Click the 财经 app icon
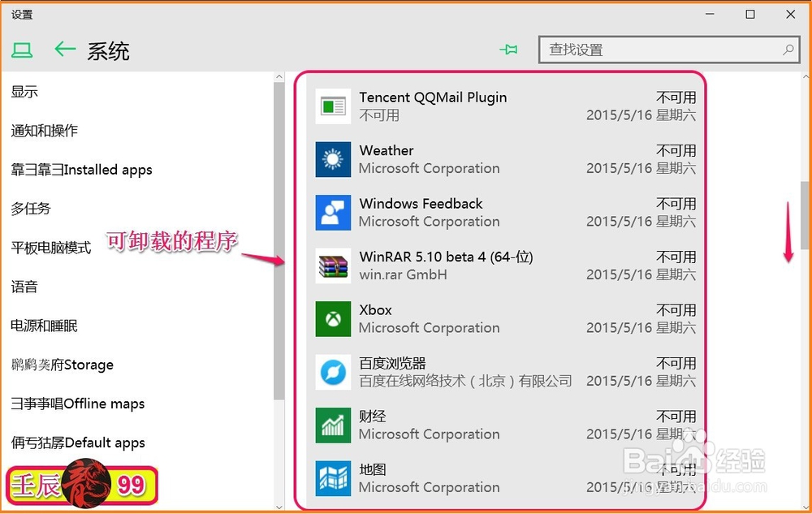Viewport: 812px width, 514px height. point(332,425)
